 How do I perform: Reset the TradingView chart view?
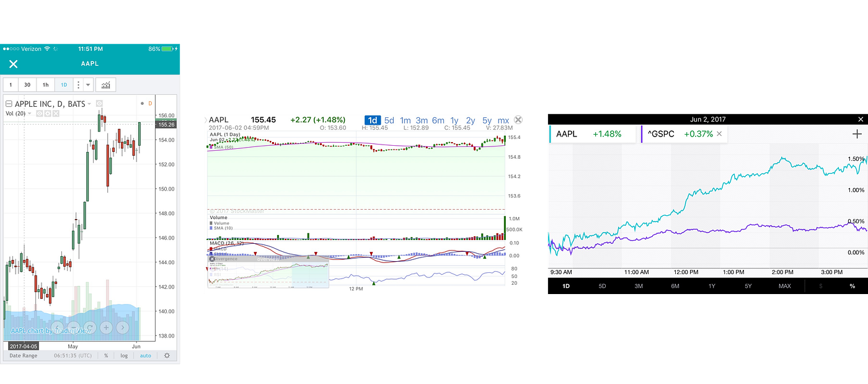(90, 328)
